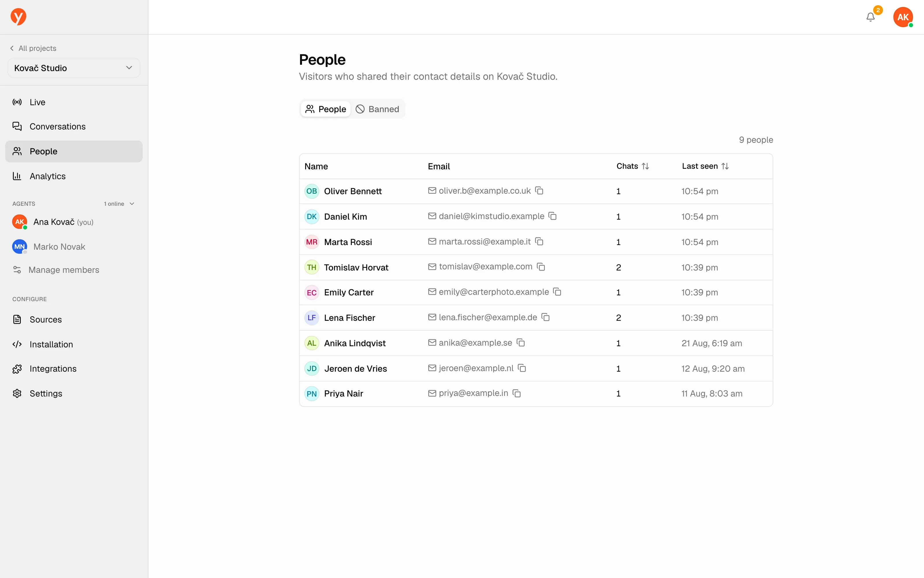Select agent Marko Novak

pos(59,247)
